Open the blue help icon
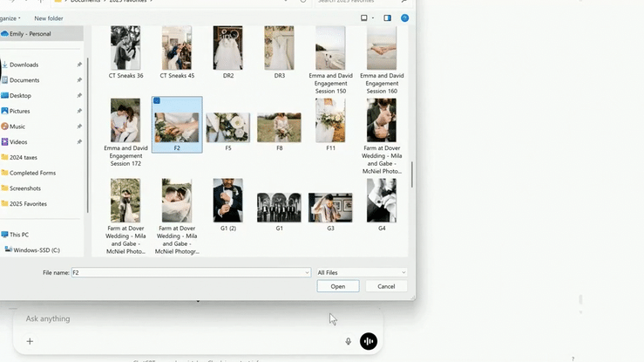The image size is (644, 362). coord(404,18)
